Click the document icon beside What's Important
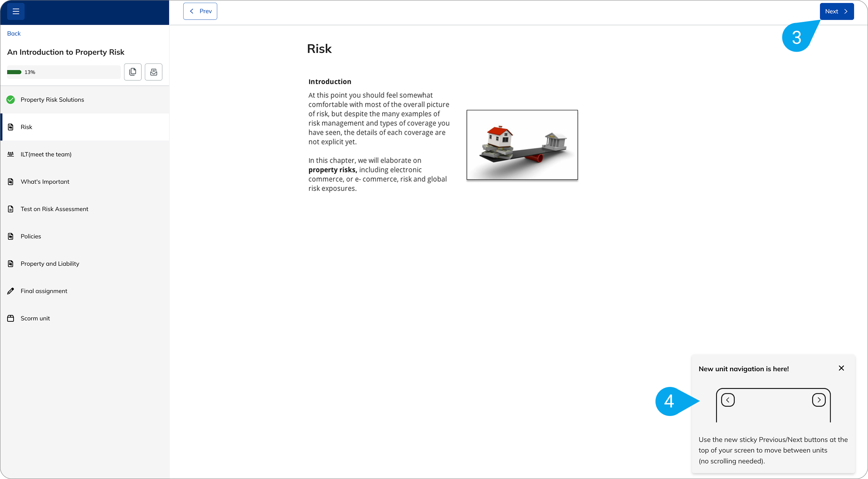The width and height of the screenshot is (868, 479). coord(11,181)
